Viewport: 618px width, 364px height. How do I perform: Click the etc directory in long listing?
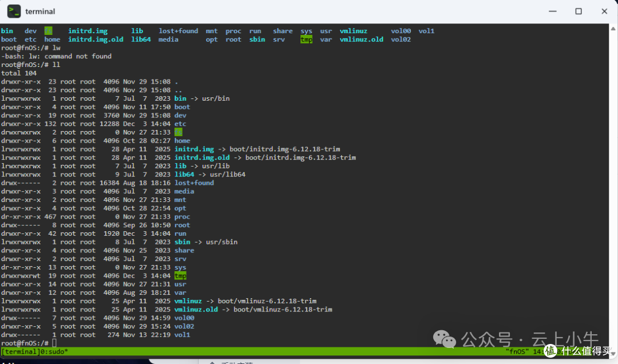point(180,124)
